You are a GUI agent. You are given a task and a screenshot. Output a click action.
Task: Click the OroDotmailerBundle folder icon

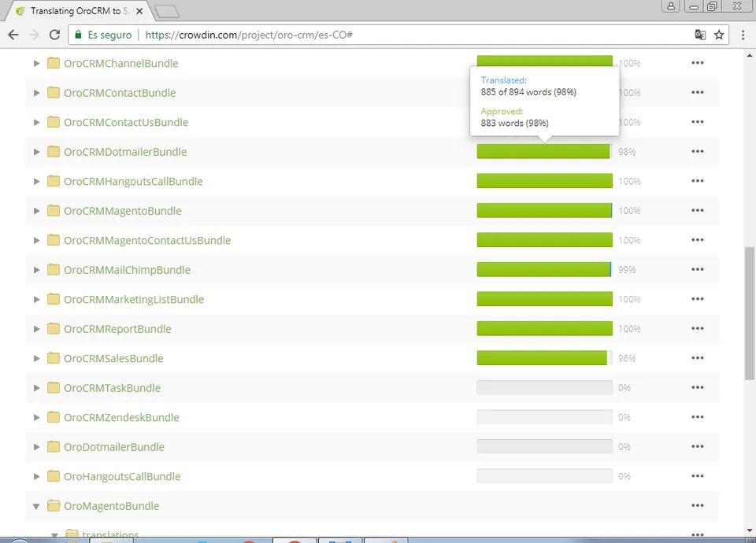tap(53, 447)
